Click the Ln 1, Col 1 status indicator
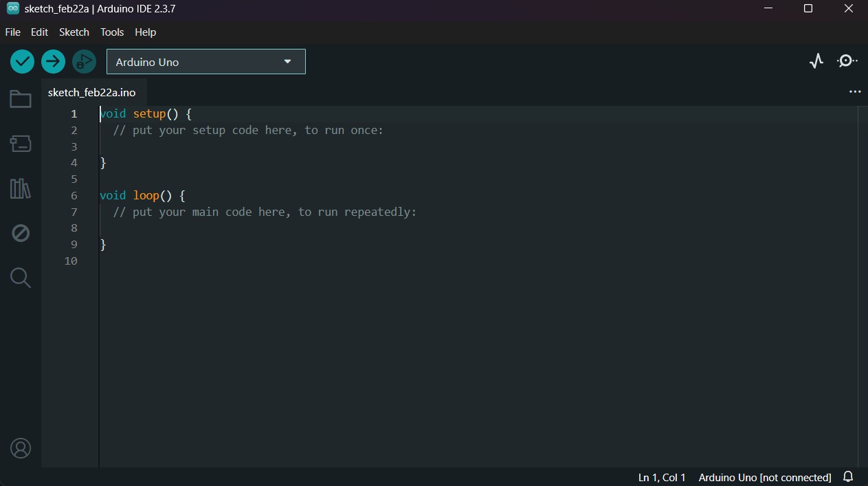 662,477
